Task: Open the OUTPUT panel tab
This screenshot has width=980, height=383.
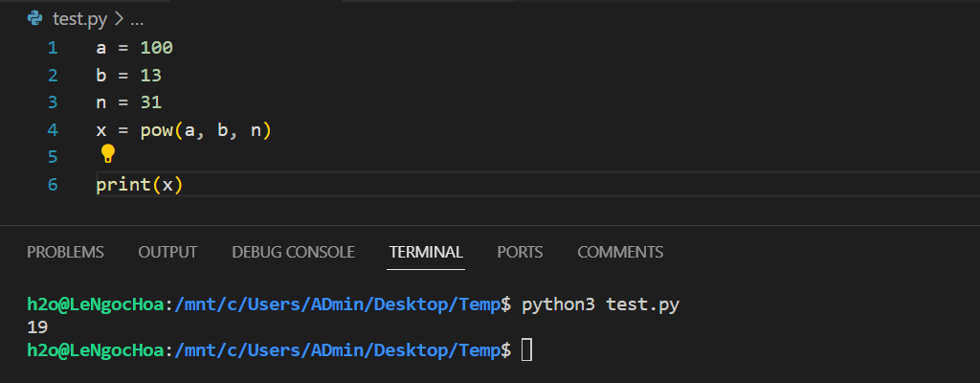Action: [x=167, y=253]
